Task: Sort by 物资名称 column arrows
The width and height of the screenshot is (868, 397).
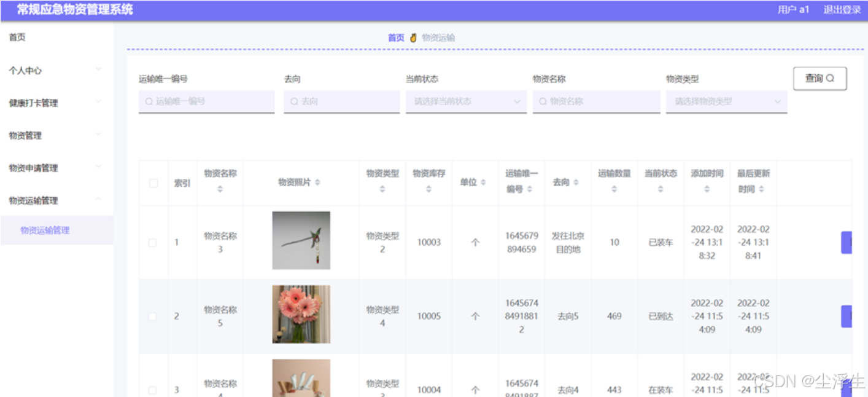Action: tap(220, 189)
